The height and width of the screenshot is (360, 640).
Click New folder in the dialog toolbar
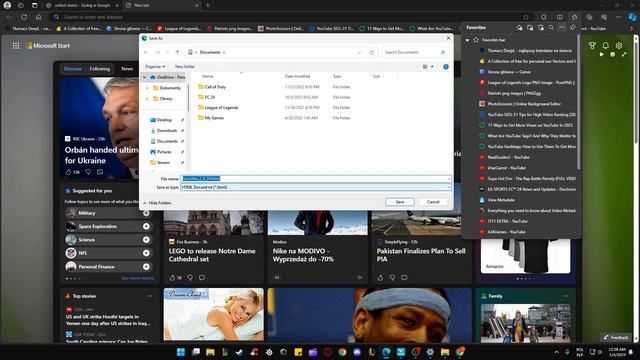(x=185, y=67)
